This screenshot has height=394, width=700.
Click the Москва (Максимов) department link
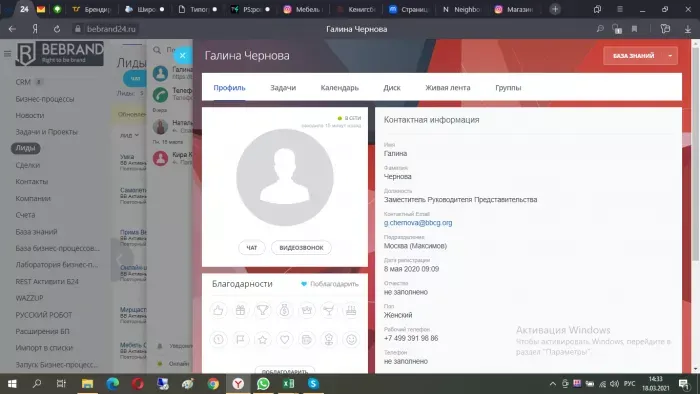tap(415, 246)
